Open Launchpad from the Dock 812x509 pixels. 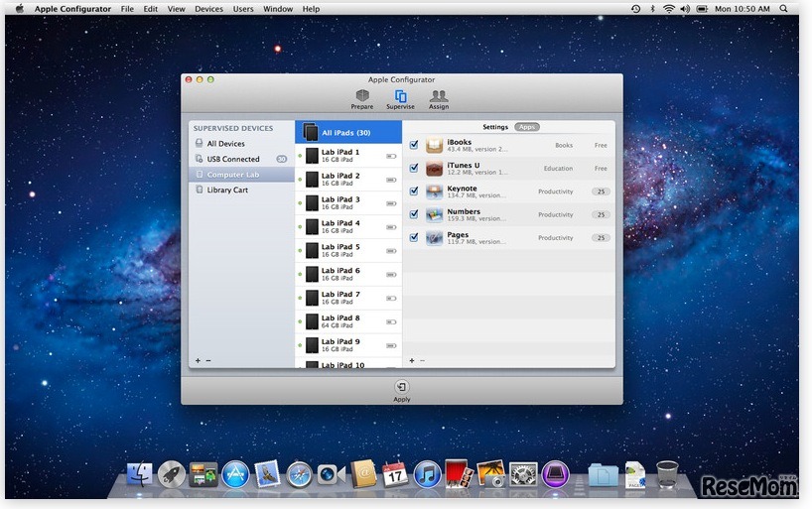coord(172,474)
